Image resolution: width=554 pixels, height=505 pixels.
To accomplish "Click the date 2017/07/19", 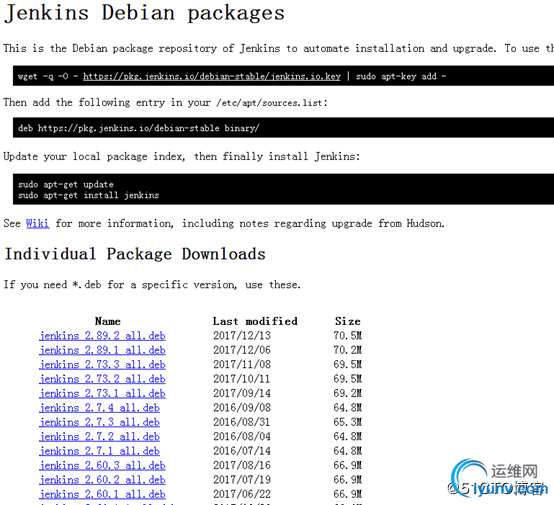I will [242, 480].
